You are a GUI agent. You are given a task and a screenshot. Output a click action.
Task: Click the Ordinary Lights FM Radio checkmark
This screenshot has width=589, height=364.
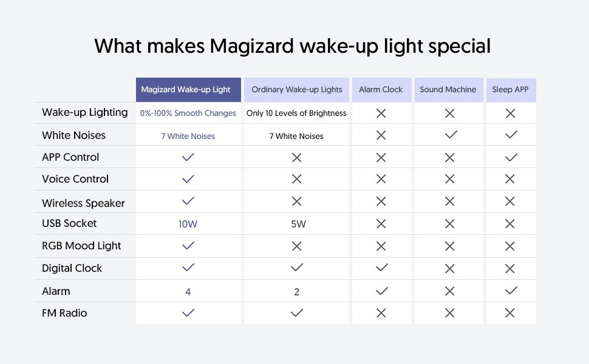tap(297, 312)
